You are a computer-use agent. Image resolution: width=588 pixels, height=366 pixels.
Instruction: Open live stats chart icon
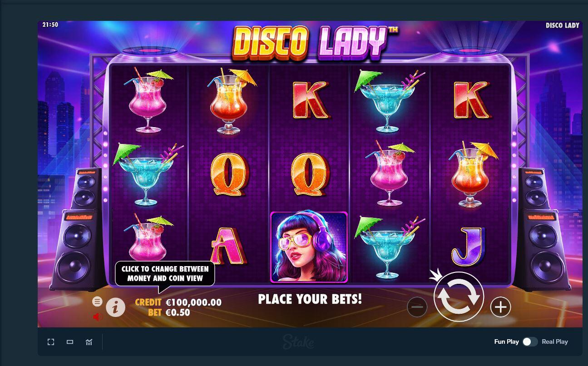[x=89, y=342]
